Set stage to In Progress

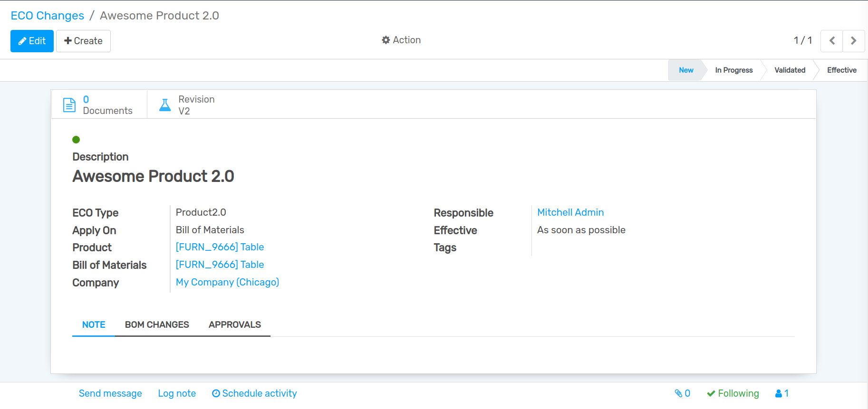click(733, 70)
